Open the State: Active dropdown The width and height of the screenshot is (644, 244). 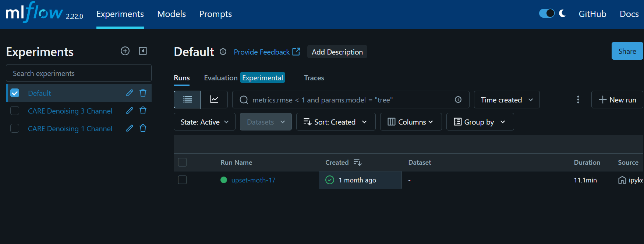click(x=204, y=122)
